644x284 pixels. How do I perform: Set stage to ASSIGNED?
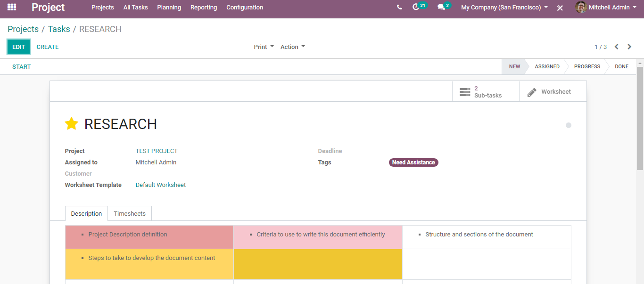[547, 66]
